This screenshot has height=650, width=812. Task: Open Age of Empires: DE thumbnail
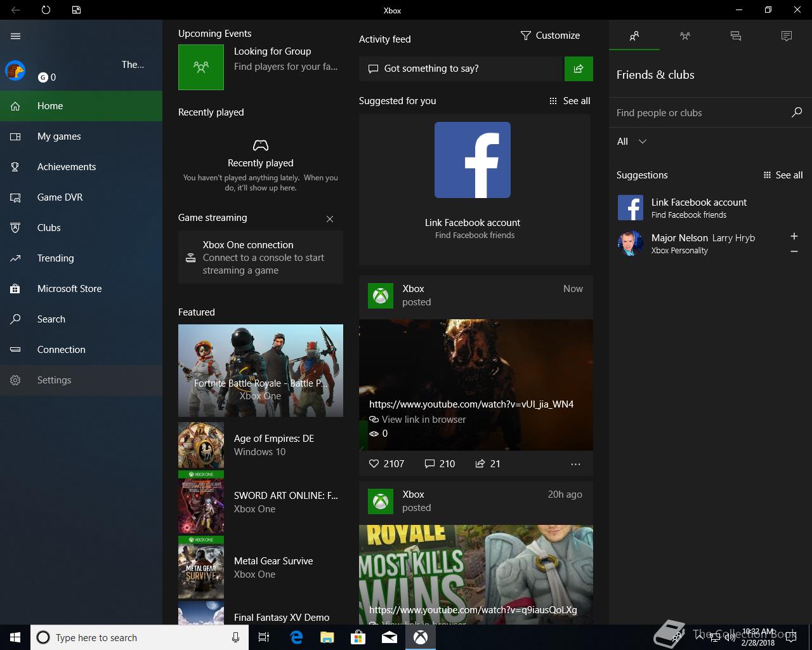pyautogui.click(x=201, y=445)
